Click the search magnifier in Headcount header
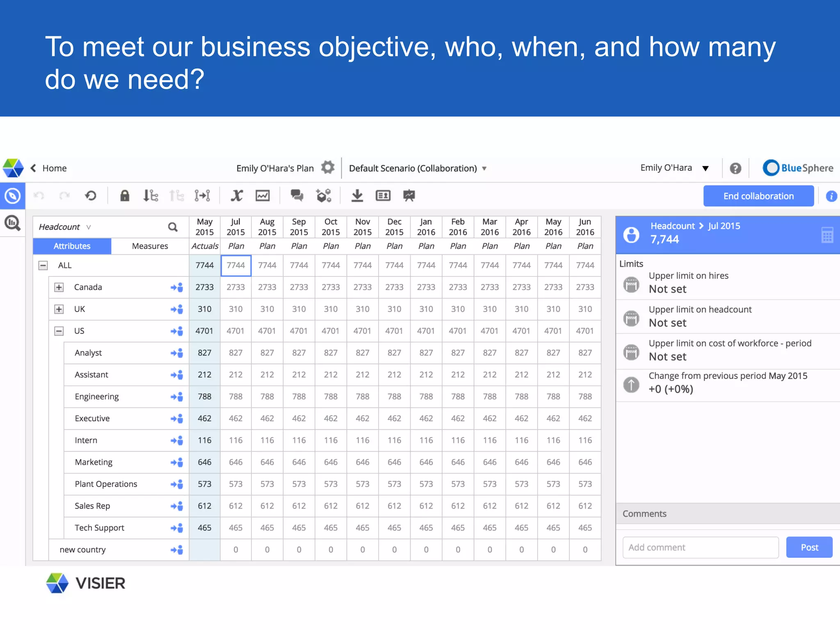Image resolution: width=840 pixels, height=630 pixels. 173,227
